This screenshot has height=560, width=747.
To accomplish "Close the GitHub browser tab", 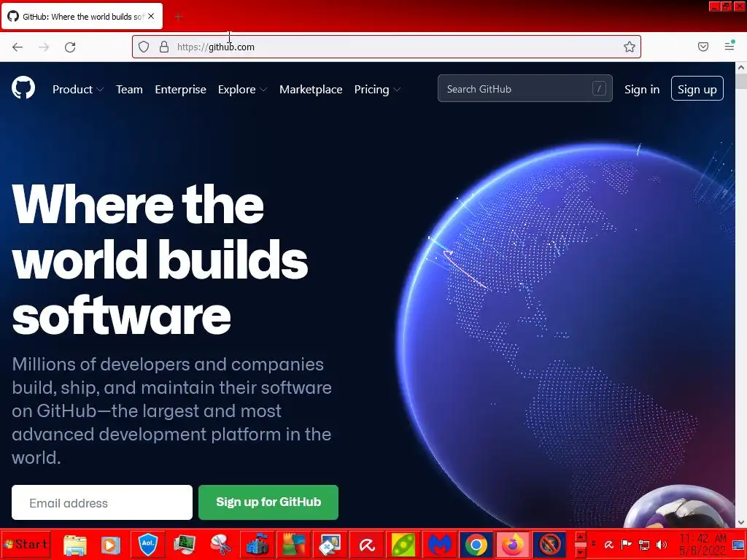I will [151, 16].
